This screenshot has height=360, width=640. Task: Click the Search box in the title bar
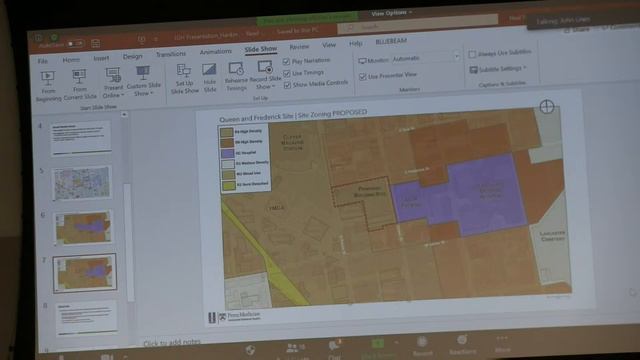tap(417, 25)
